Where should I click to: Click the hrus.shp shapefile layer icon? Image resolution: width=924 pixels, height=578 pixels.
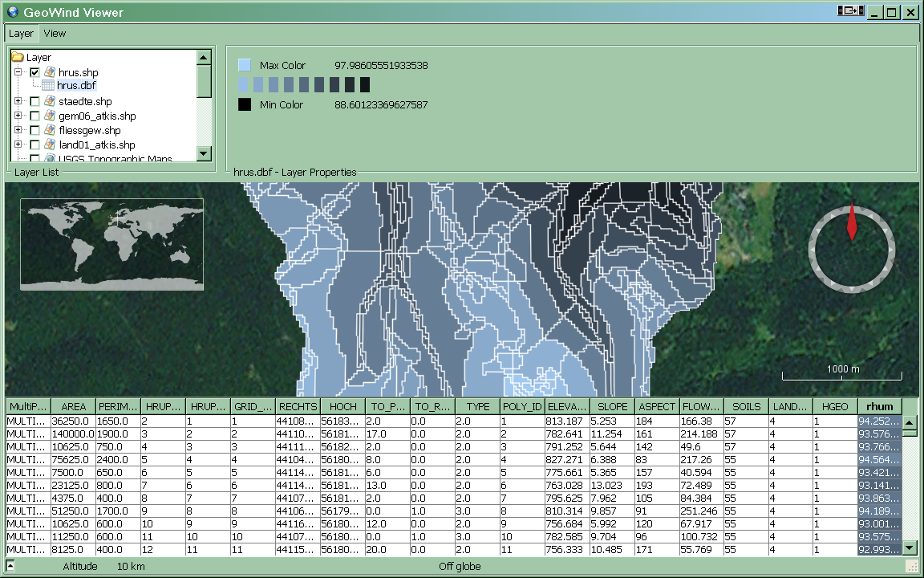[49, 72]
